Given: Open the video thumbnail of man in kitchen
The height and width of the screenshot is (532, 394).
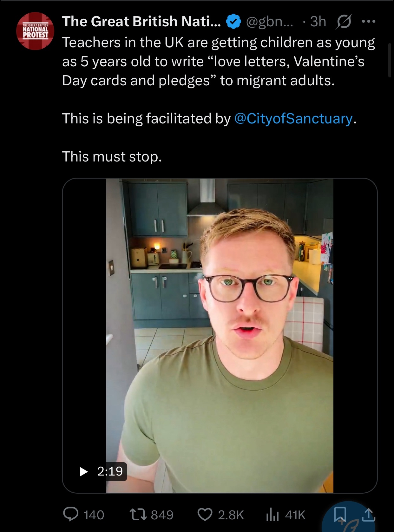Looking at the screenshot, I should [x=220, y=335].
